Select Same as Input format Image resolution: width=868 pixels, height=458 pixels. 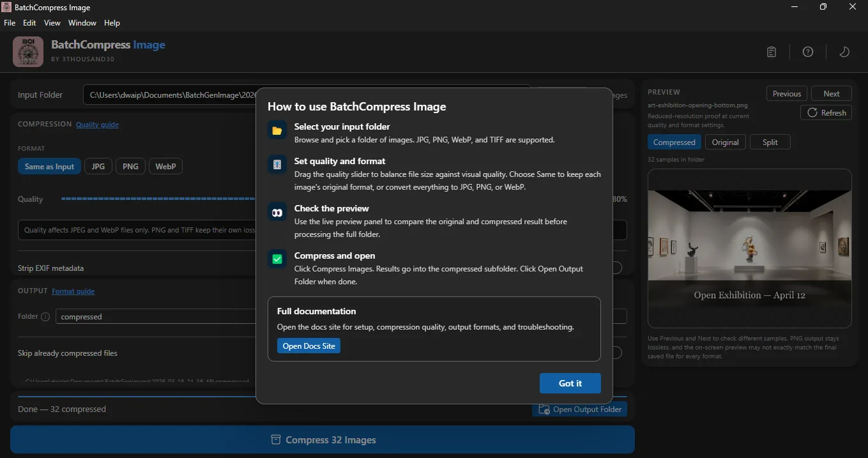(50, 166)
